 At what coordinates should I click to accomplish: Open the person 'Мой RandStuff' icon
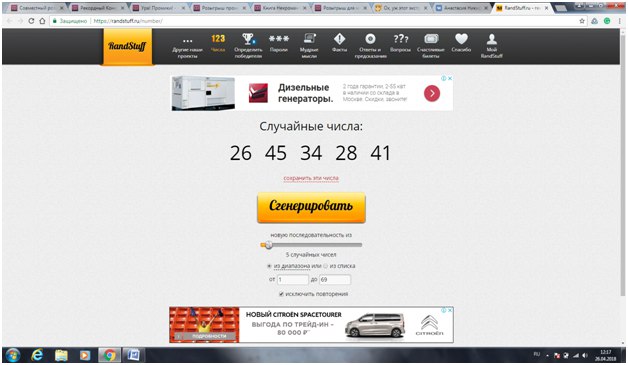pos(492,39)
